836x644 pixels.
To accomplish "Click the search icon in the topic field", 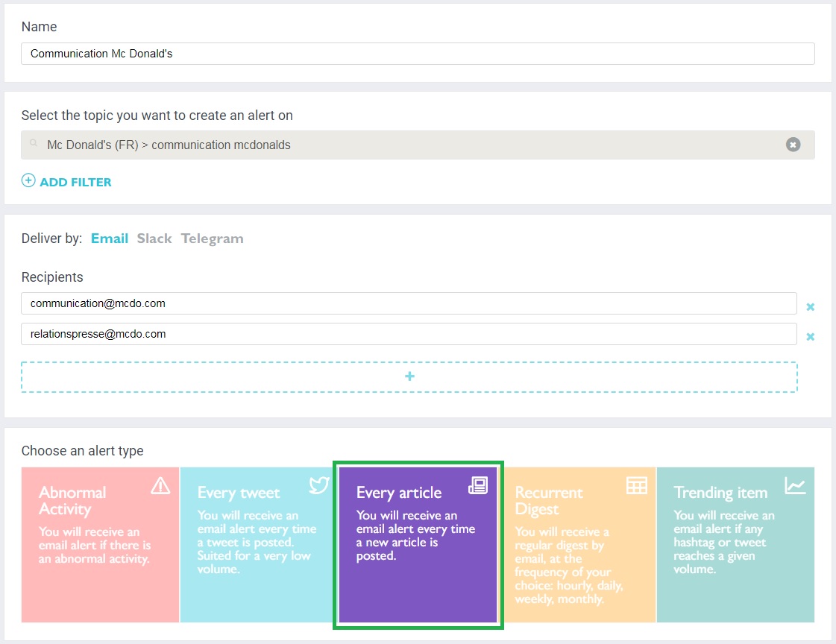I will click(34, 143).
